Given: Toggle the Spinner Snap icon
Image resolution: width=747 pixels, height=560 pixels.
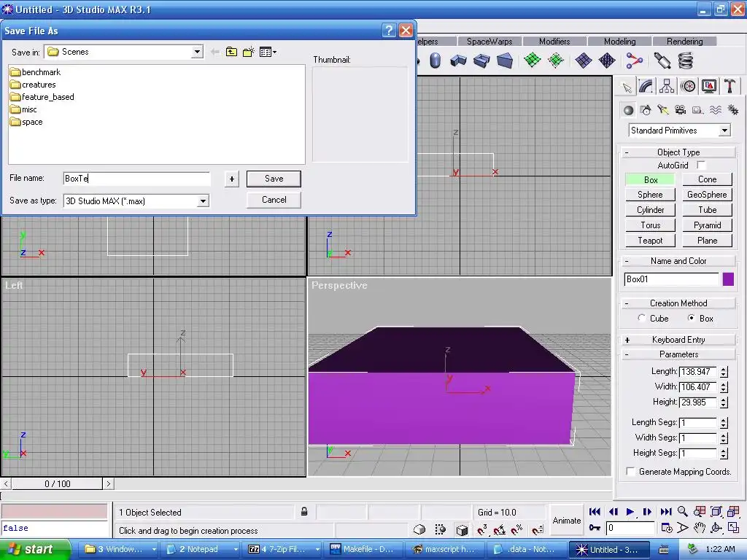Looking at the screenshot, I should (538, 529).
